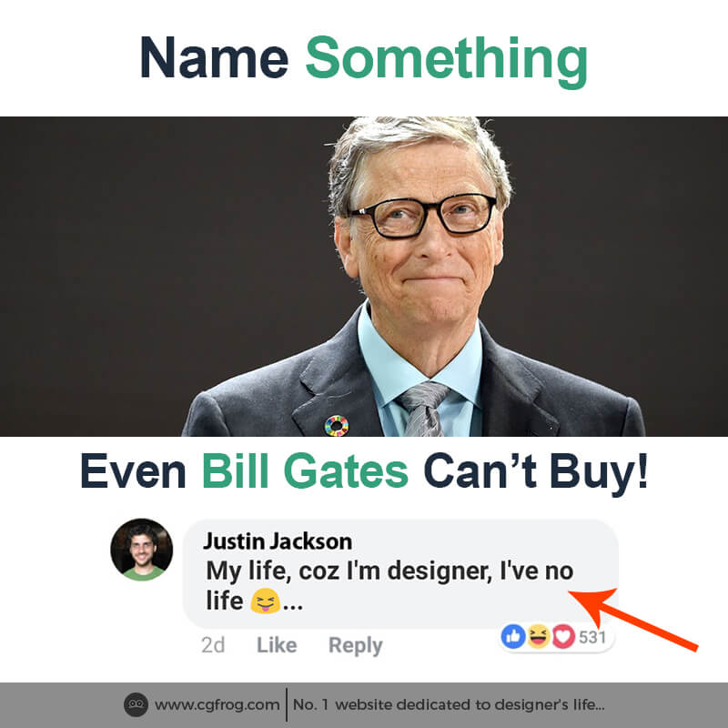Click the 2d comment timestamp
Screen dimensions: 728x728
tap(213, 645)
